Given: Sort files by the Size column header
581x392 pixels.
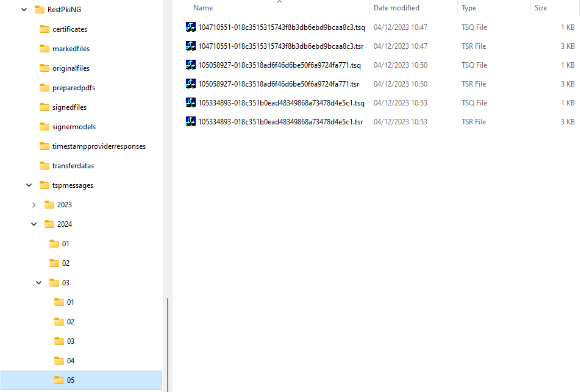Looking at the screenshot, I should 540,7.
